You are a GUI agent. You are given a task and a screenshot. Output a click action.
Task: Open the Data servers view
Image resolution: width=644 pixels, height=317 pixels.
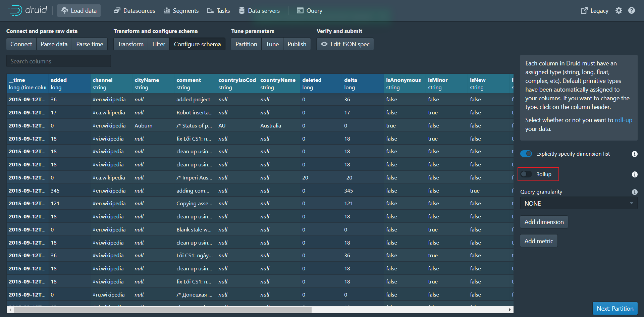pos(259,10)
